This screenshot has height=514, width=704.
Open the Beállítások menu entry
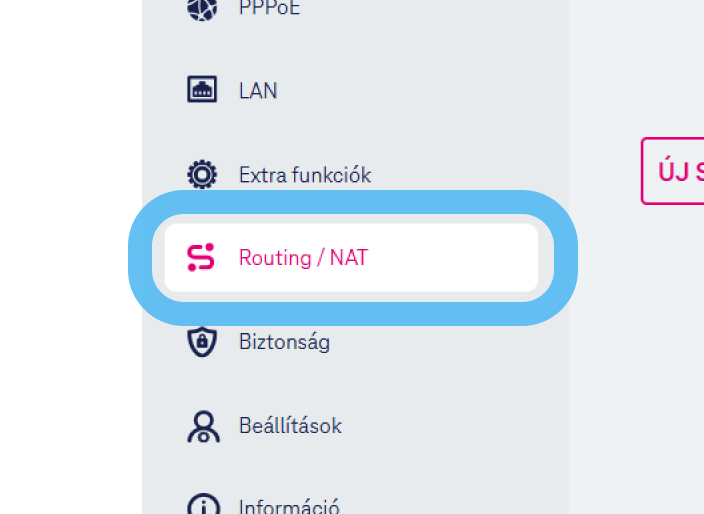coord(290,426)
